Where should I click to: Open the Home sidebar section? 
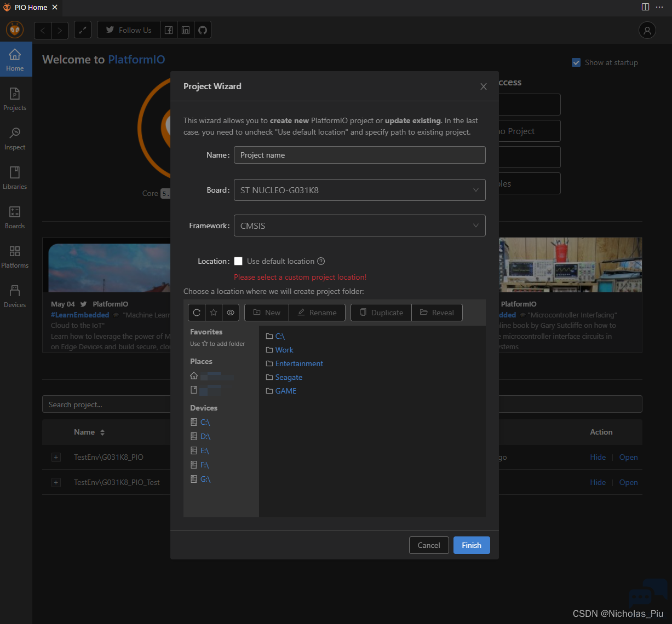(x=15, y=59)
